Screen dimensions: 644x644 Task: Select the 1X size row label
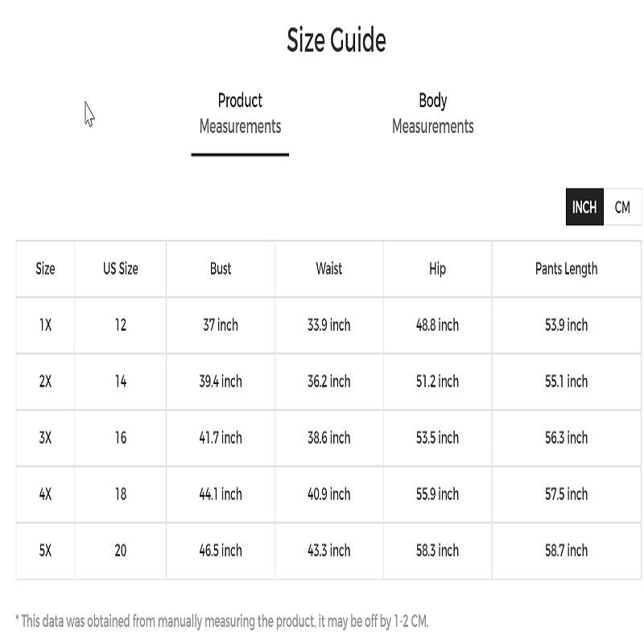tap(45, 325)
